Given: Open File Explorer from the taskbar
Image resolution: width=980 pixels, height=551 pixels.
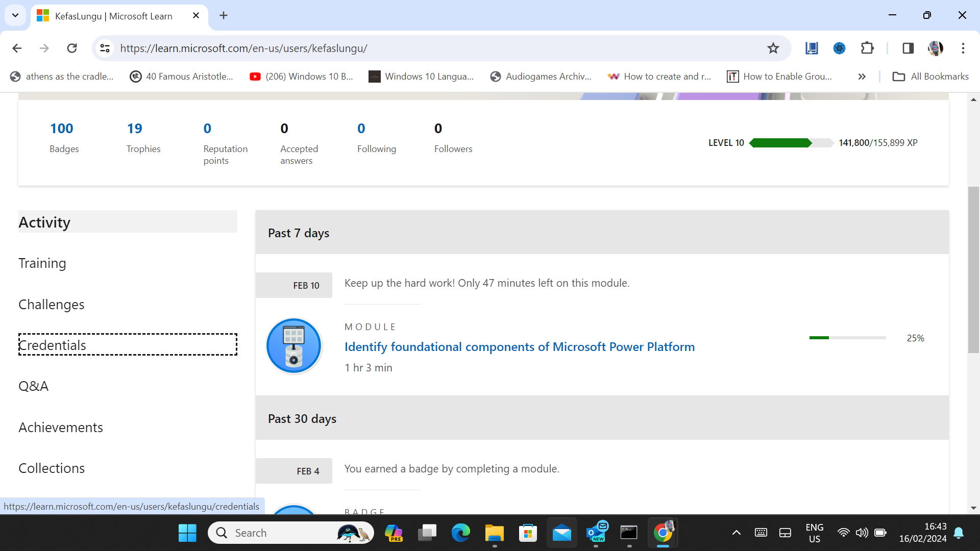Looking at the screenshot, I should (494, 533).
